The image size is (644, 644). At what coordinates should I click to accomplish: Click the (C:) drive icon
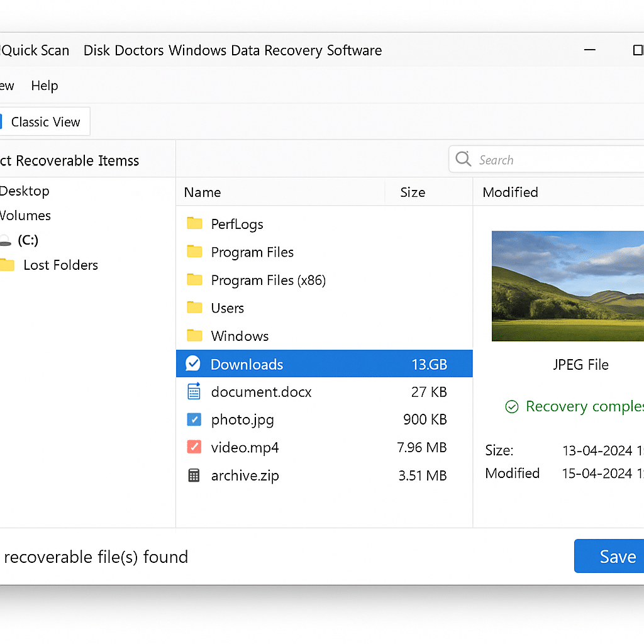[6, 240]
